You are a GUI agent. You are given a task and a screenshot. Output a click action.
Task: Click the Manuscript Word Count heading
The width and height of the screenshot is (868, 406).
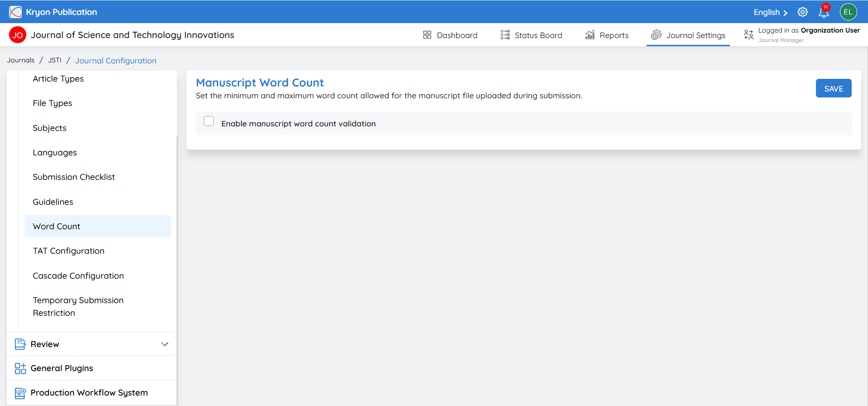260,82
